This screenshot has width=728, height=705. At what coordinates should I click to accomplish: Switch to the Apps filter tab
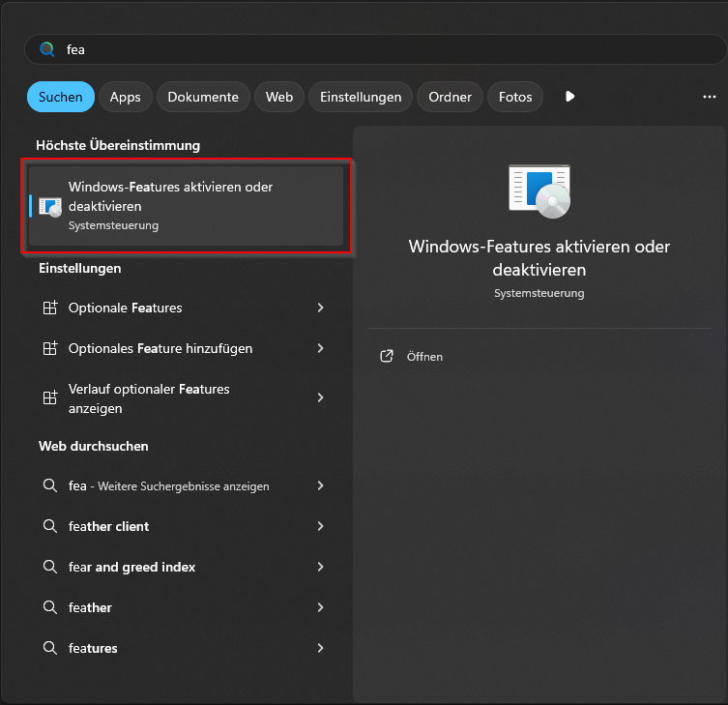[x=125, y=97]
